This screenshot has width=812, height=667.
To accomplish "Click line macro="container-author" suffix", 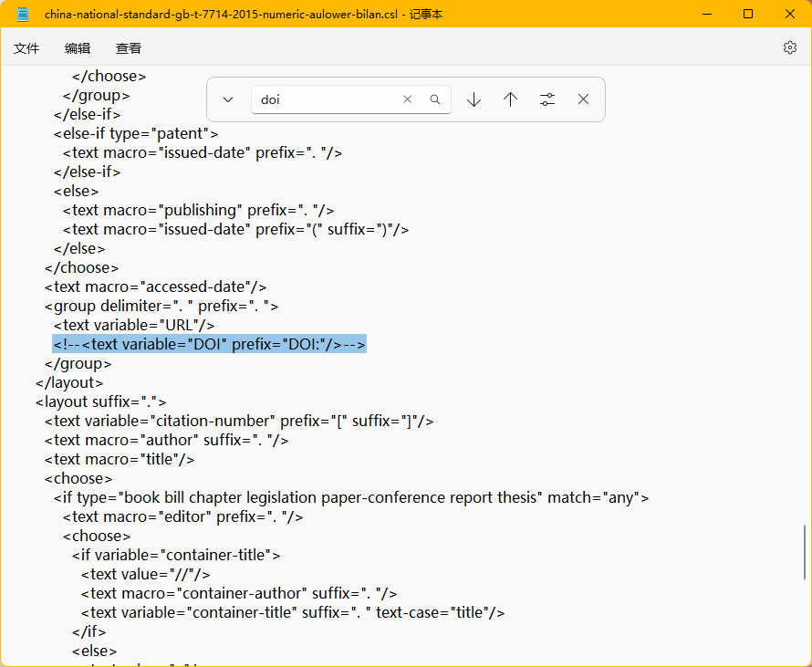I will [x=239, y=593].
